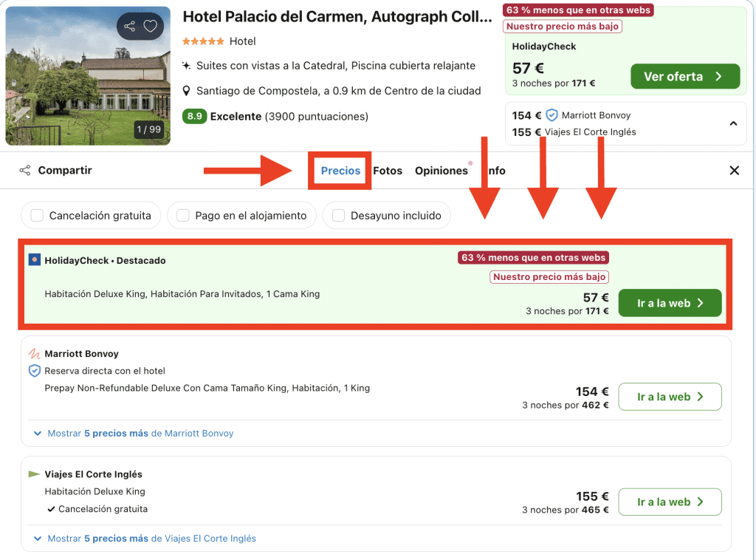Open the hotel photo thumbnail gallery

pos(88,76)
